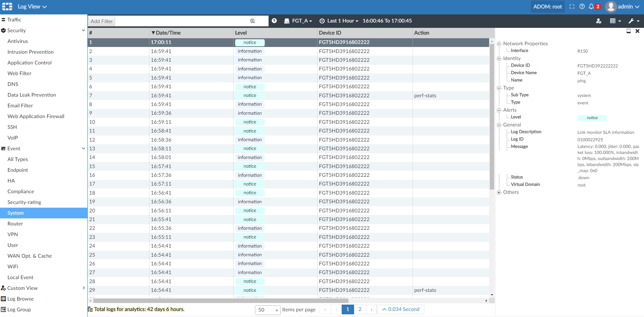Collapse the Identity section
This screenshot has width=644, height=317.
click(x=499, y=58)
